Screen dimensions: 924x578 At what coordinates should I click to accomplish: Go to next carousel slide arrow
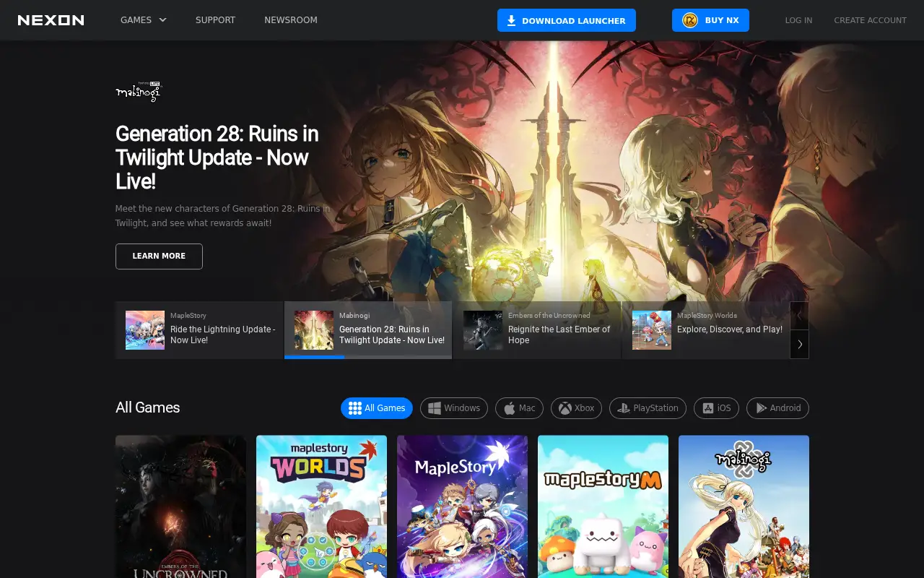pos(800,345)
